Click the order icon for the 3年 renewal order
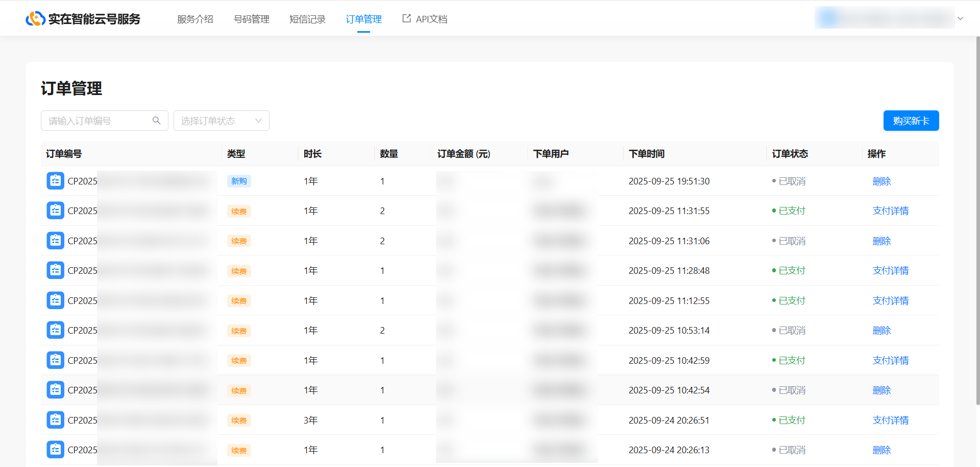Image resolution: width=980 pixels, height=467 pixels. pyautogui.click(x=55, y=420)
